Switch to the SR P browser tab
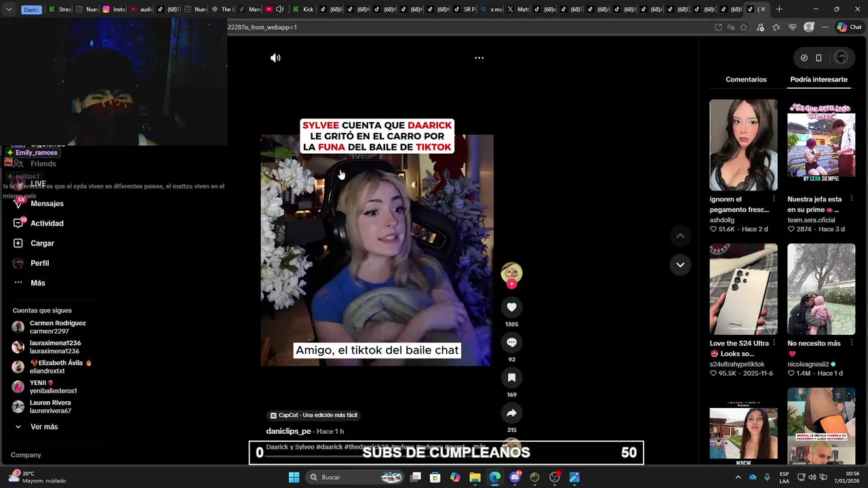The height and width of the screenshot is (488, 868). click(465, 9)
